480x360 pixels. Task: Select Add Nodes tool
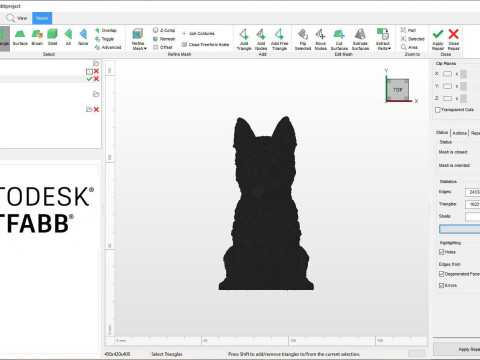click(261, 39)
